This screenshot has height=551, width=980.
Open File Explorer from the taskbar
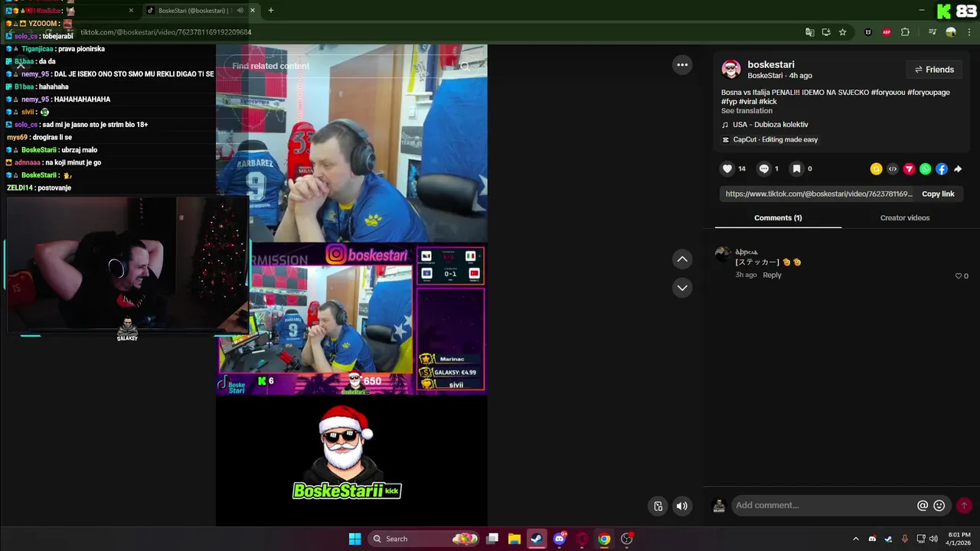pyautogui.click(x=514, y=539)
